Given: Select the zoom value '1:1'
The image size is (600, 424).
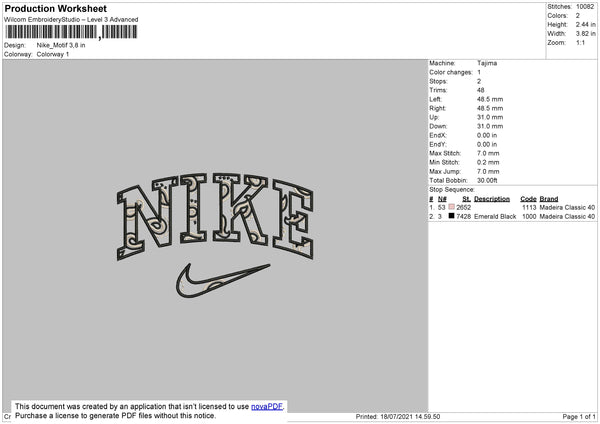Looking at the screenshot, I should [580, 42].
